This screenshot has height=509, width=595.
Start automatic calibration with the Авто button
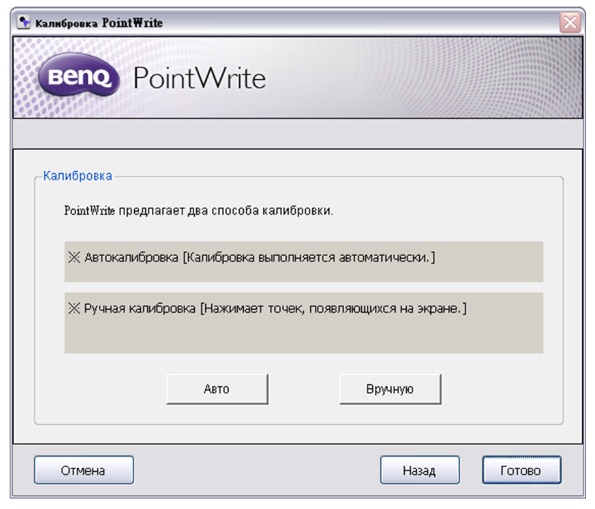217,389
